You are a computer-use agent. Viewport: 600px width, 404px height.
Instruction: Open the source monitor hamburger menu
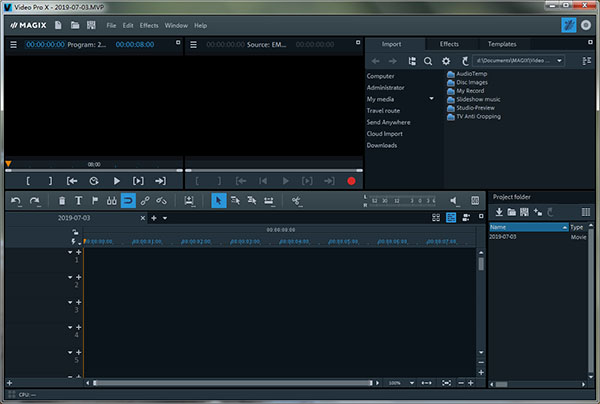coord(194,45)
